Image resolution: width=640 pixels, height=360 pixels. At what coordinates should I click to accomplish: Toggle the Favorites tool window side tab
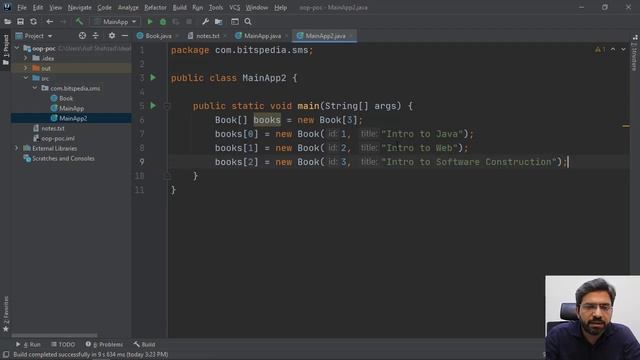click(5, 314)
